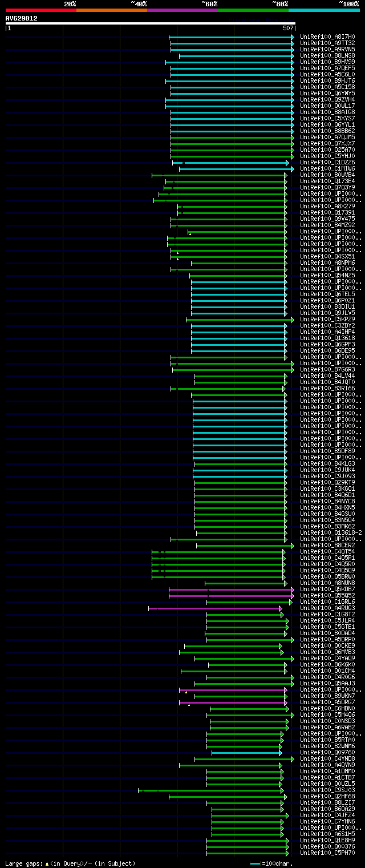The height and width of the screenshot is (868, 365).
Task: Click hit label UniRef100_Q4SX51
Action: tap(327, 257)
